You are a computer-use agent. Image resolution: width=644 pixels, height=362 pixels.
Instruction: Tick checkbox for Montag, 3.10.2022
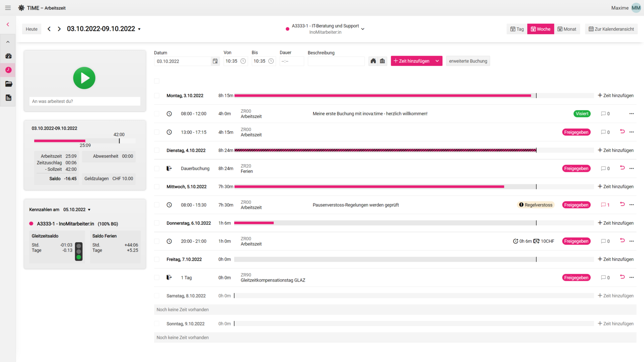157,96
